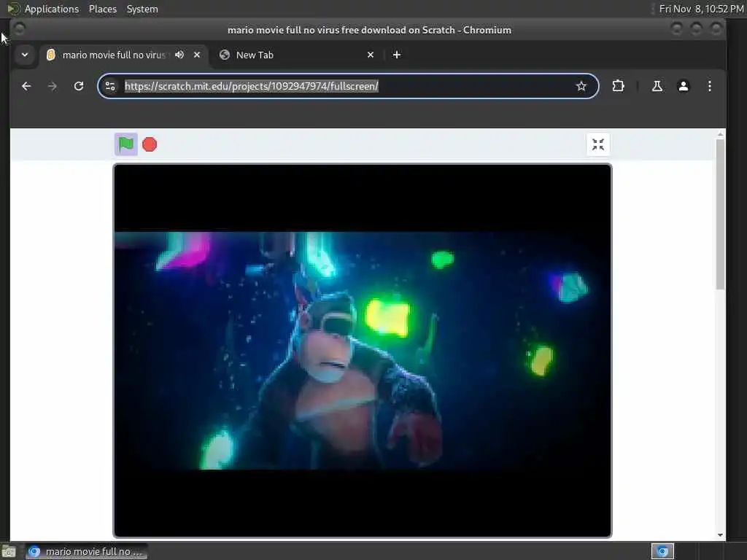
Task: Open the System menu
Action: (142, 9)
